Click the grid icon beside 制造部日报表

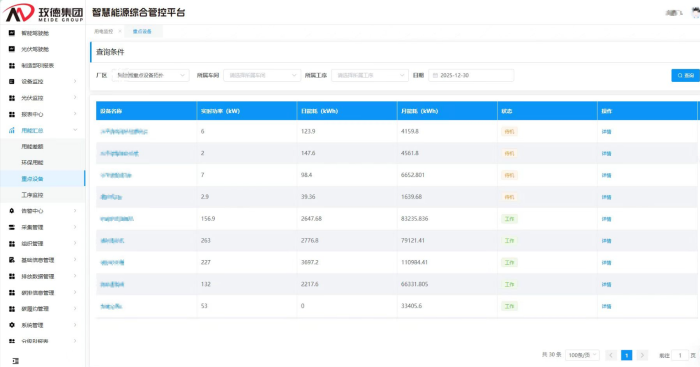[12, 66]
